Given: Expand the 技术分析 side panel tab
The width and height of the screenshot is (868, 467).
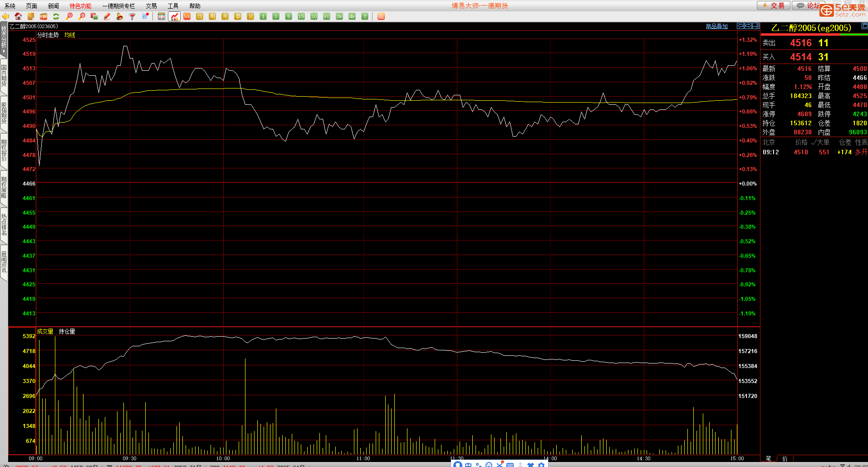Looking at the screenshot, I should 4,39.
